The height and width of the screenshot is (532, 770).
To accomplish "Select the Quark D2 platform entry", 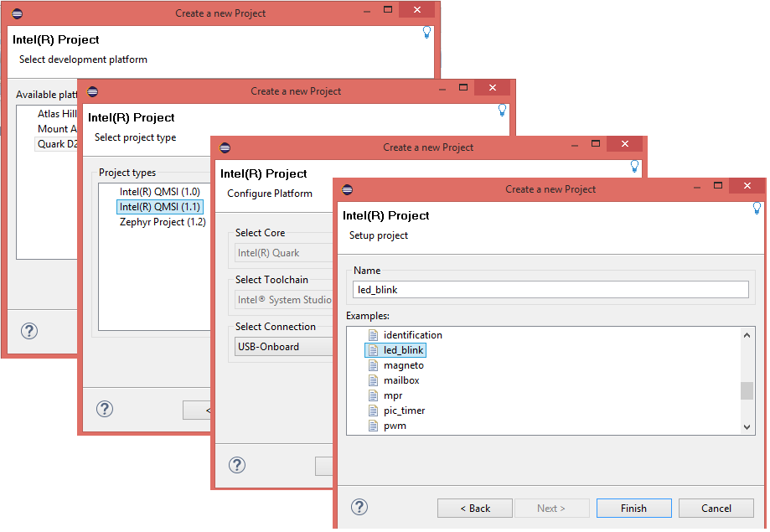I will 57,144.
